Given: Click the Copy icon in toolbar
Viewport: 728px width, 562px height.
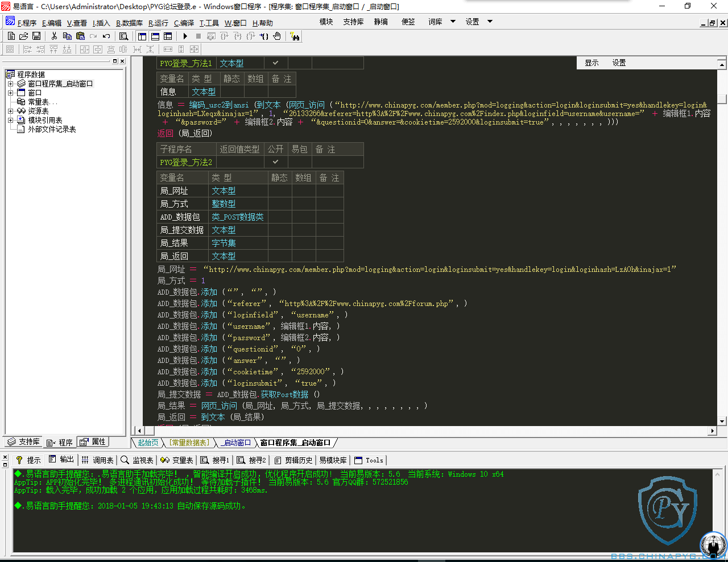Looking at the screenshot, I should click(x=67, y=36).
